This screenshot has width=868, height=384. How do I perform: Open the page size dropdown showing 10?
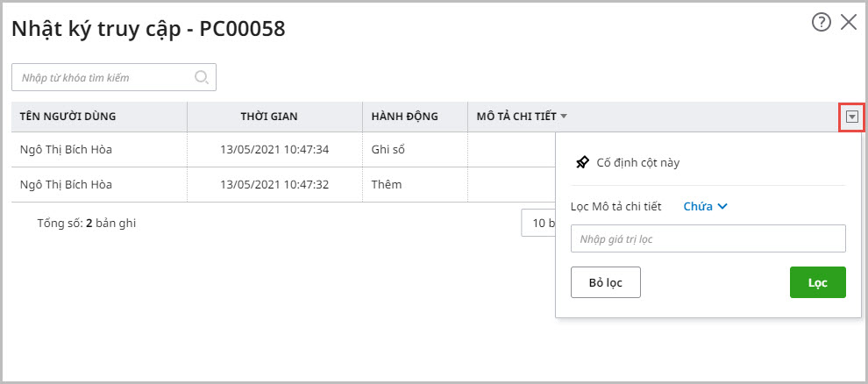pyautogui.click(x=537, y=223)
